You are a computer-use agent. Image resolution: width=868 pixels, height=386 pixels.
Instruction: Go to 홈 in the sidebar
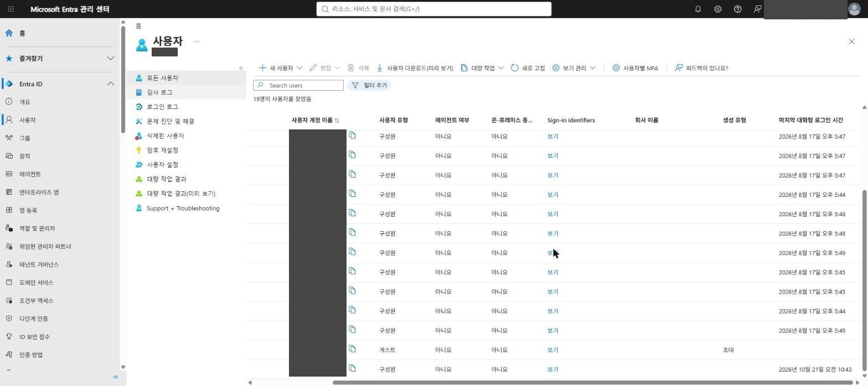click(x=22, y=33)
